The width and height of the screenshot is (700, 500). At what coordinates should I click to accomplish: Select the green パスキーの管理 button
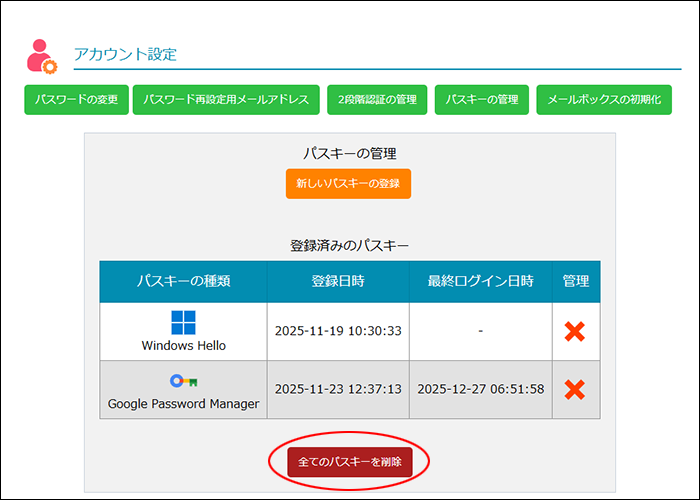[x=482, y=100]
